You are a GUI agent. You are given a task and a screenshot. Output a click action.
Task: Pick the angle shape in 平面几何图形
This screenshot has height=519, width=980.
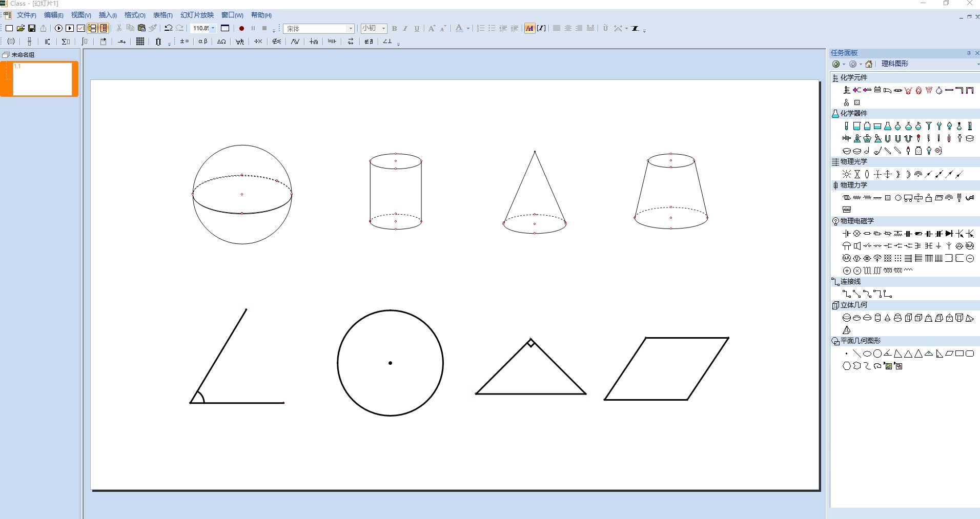888,354
